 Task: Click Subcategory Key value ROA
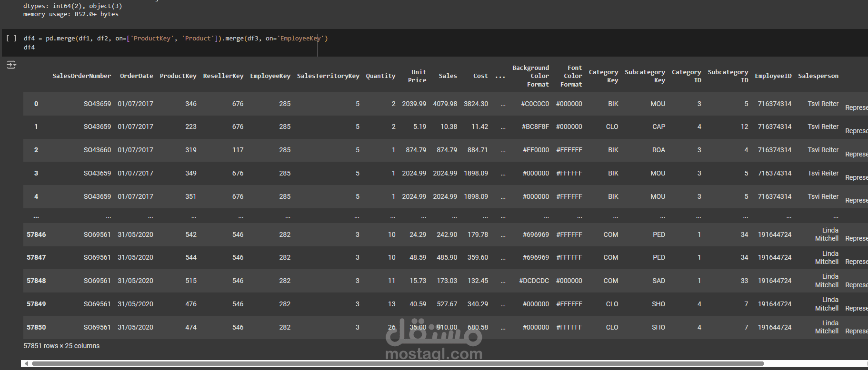pyautogui.click(x=658, y=150)
